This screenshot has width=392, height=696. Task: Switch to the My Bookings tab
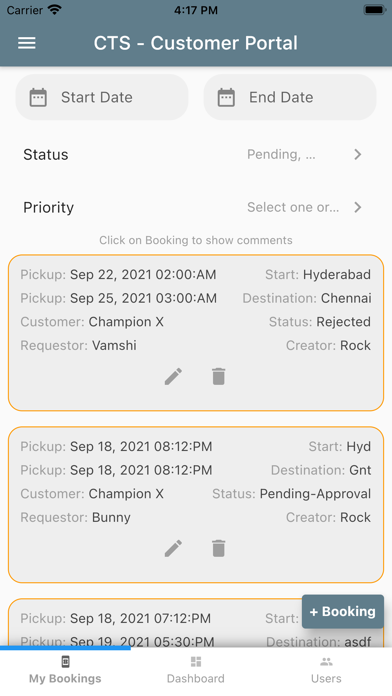point(65,671)
